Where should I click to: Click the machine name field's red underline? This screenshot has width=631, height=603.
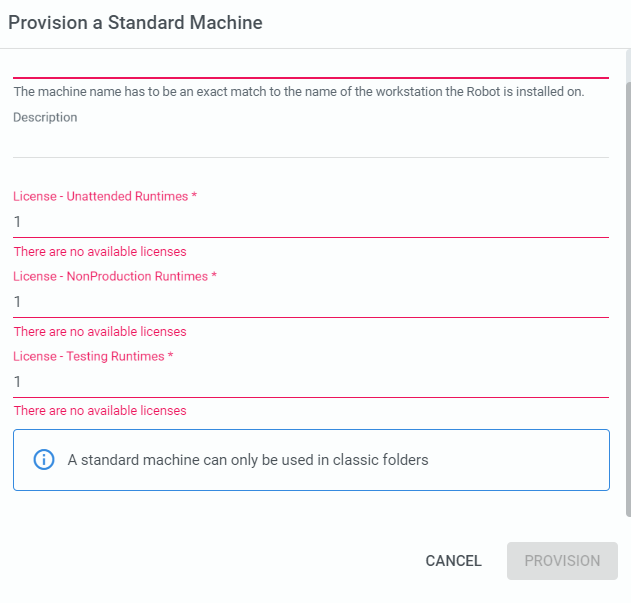pos(311,77)
